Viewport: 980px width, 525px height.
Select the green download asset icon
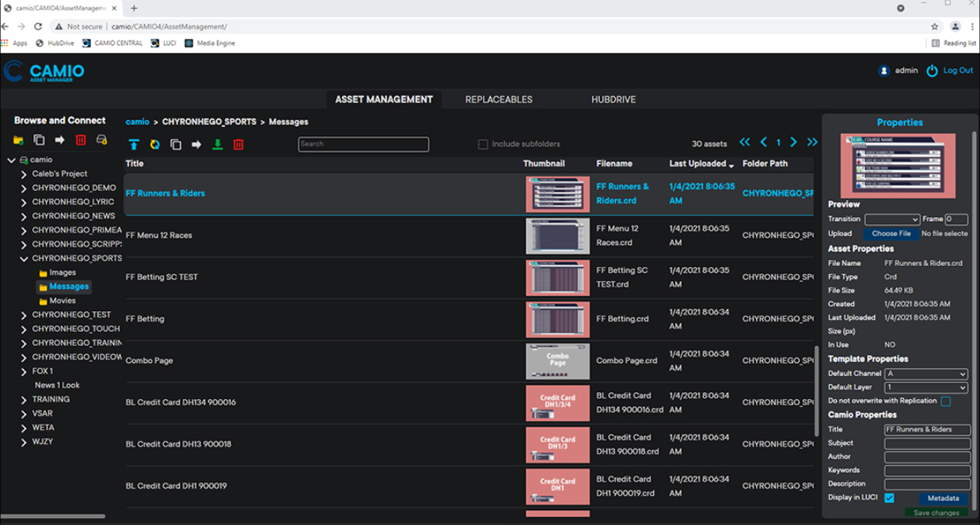click(218, 144)
